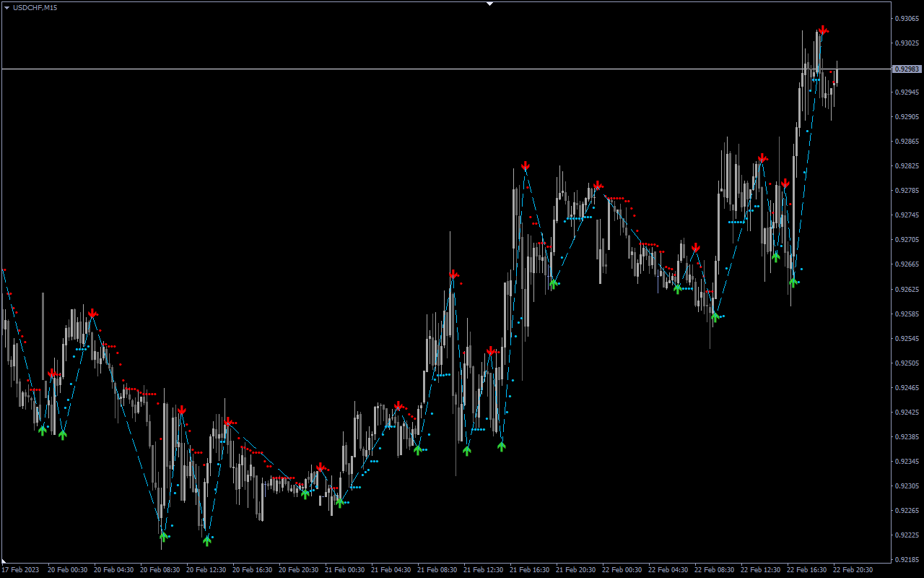Click price label 0.92545 on the price scale

(907, 339)
